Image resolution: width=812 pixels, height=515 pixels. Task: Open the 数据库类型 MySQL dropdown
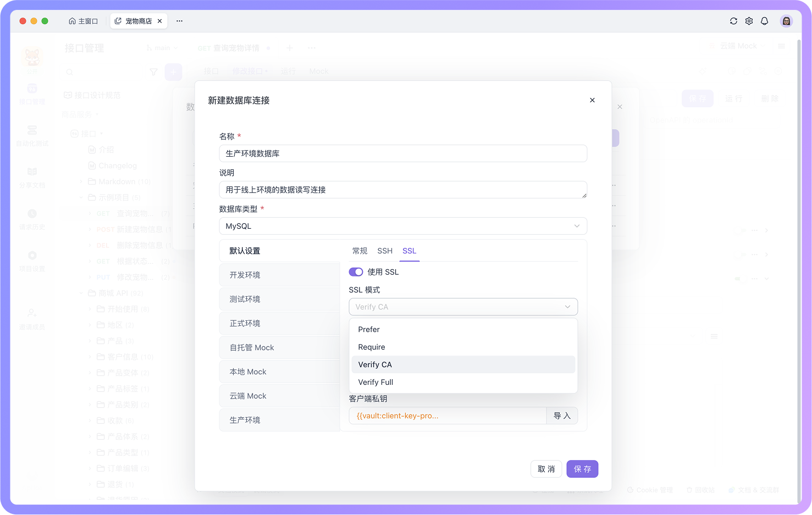click(403, 226)
